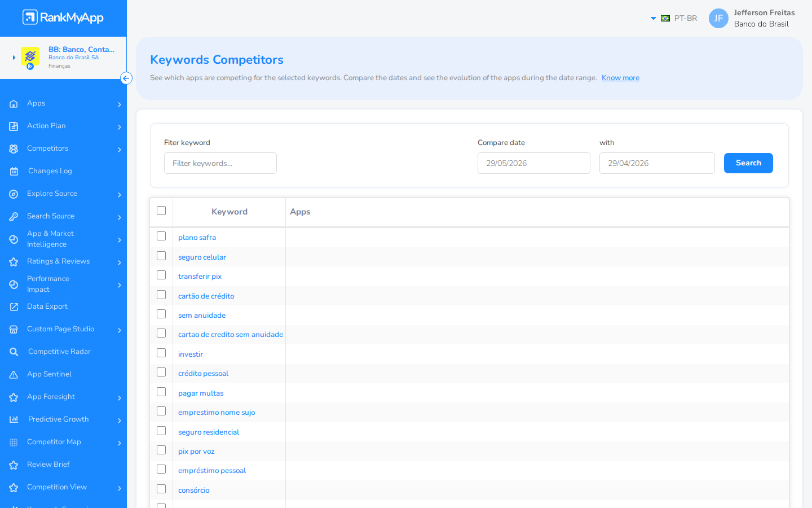Click the Brazil flag icon
The height and width of the screenshot is (508, 812).
click(x=665, y=19)
